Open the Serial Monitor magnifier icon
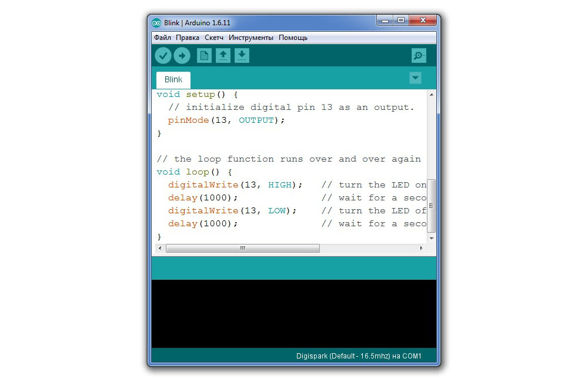 419,56
